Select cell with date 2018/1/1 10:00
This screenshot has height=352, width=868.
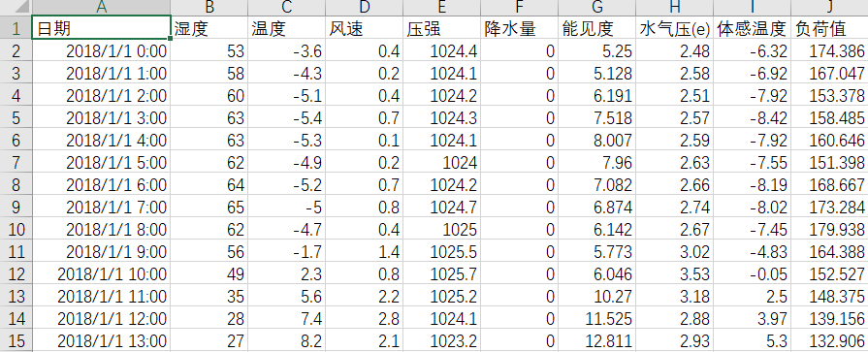coord(101,274)
